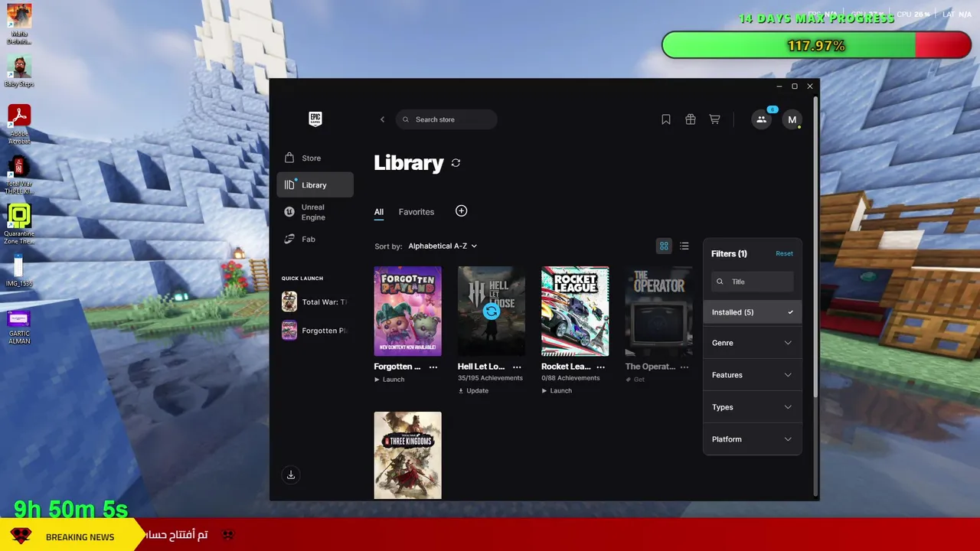Quick launch Total War
The image size is (980, 551).
[315, 302]
